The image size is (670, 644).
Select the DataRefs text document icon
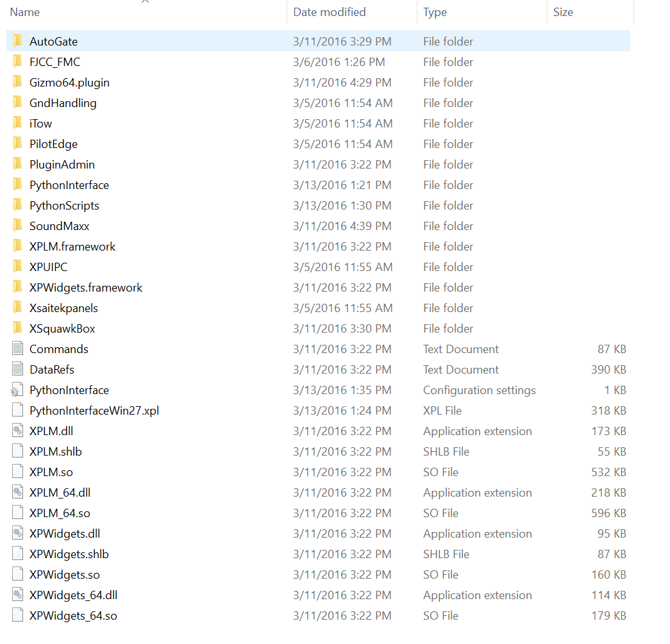coord(17,369)
